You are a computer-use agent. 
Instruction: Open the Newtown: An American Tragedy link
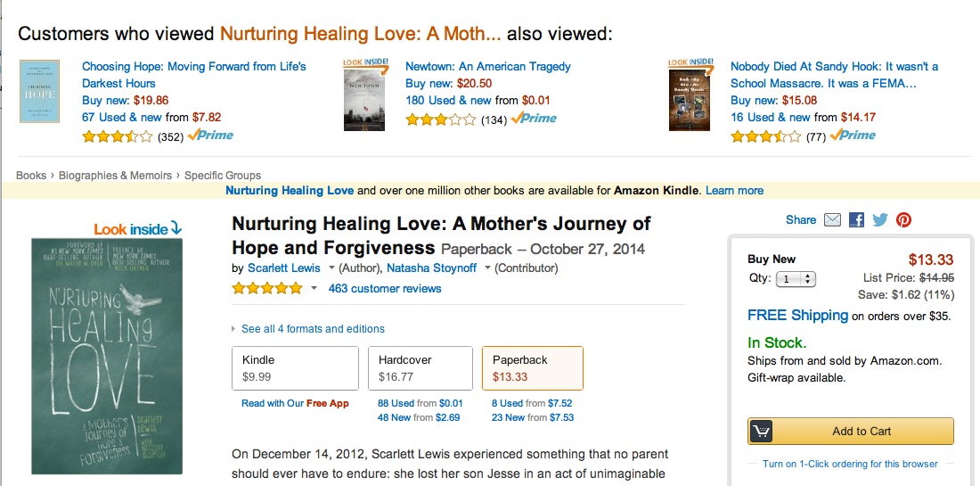click(487, 67)
